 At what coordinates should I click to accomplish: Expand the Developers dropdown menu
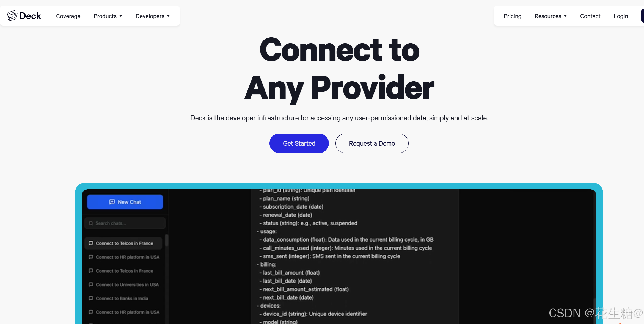tap(153, 16)
